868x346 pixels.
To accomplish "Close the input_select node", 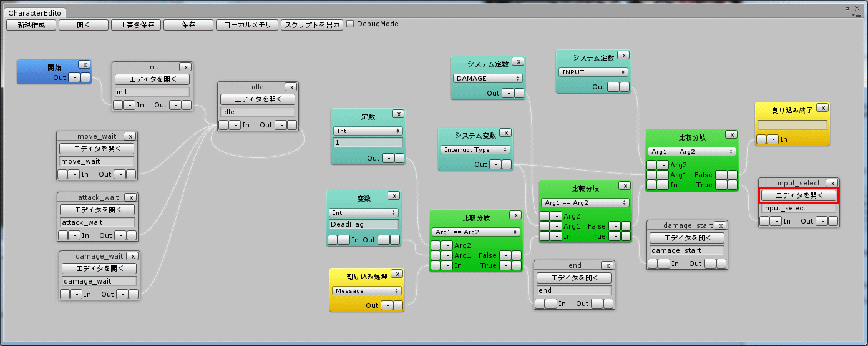I will click(831, 183).
